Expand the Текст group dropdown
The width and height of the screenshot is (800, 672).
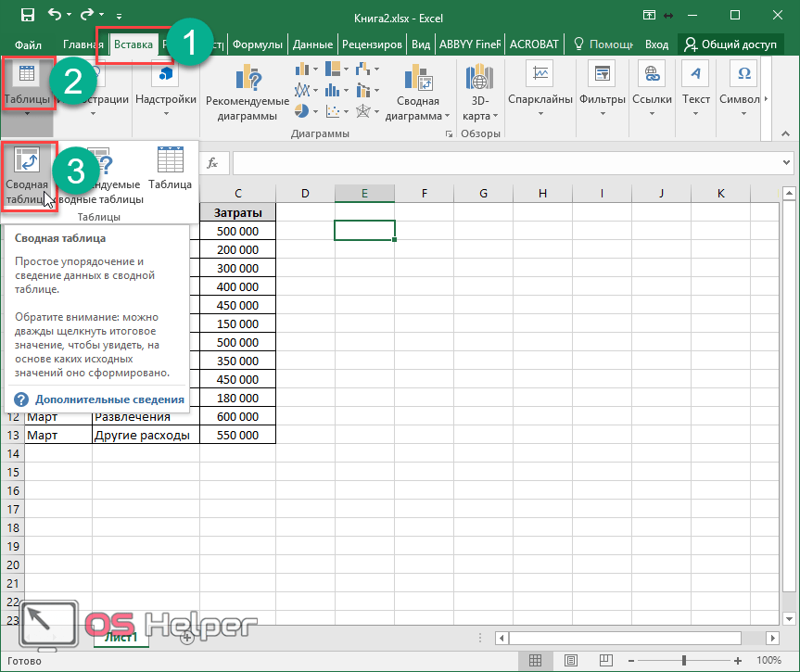coord(696,112)
